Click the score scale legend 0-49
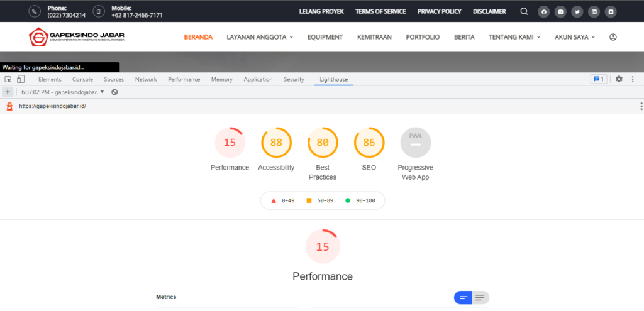 point(282,200)
